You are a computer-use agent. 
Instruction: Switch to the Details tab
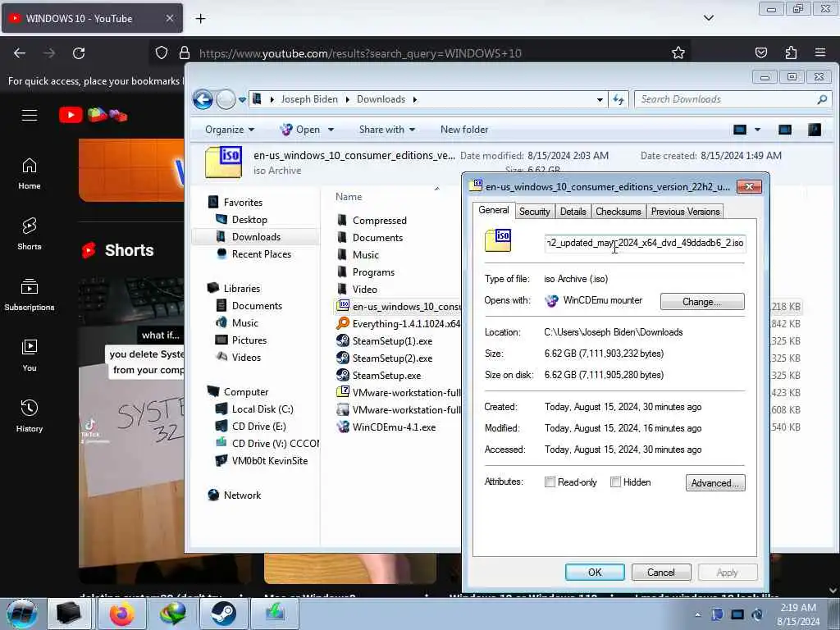tap(573, 212)
